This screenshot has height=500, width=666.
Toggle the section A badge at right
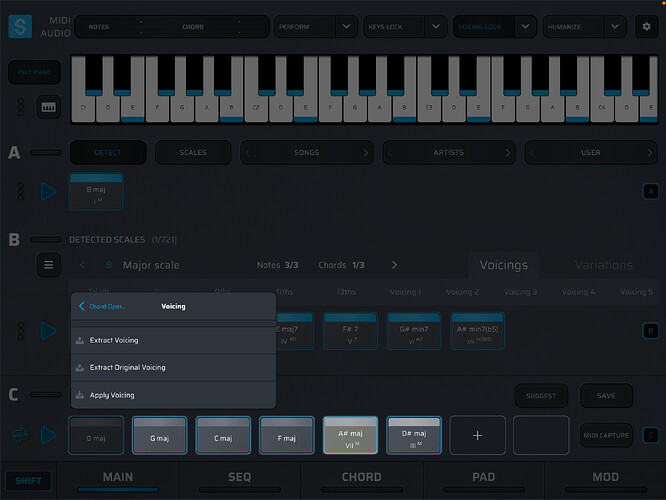651,192
